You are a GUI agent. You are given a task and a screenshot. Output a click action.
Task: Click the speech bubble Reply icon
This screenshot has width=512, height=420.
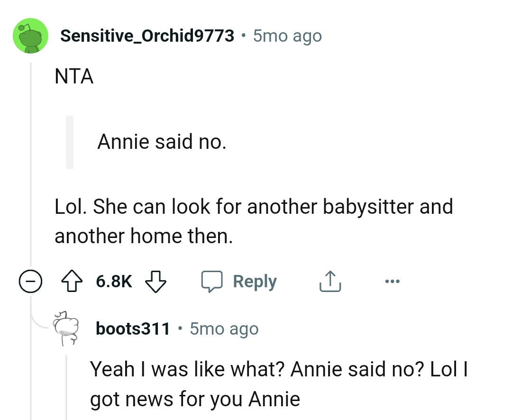click(212, 281)
